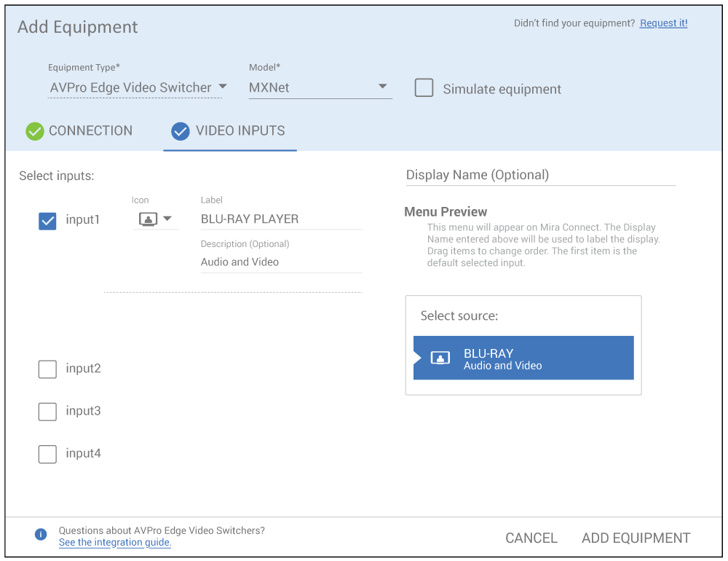Uncheck the input1 checkbox
Image resolution: width=728 pixels, height=561 pixels.
(x=47, y=221)
